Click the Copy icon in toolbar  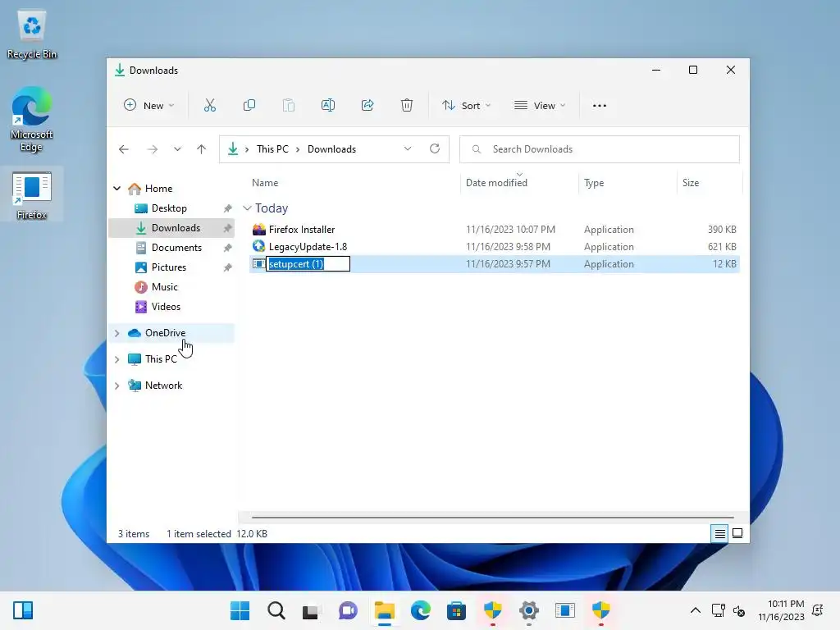pyautogui.click(x=249, y=106)
